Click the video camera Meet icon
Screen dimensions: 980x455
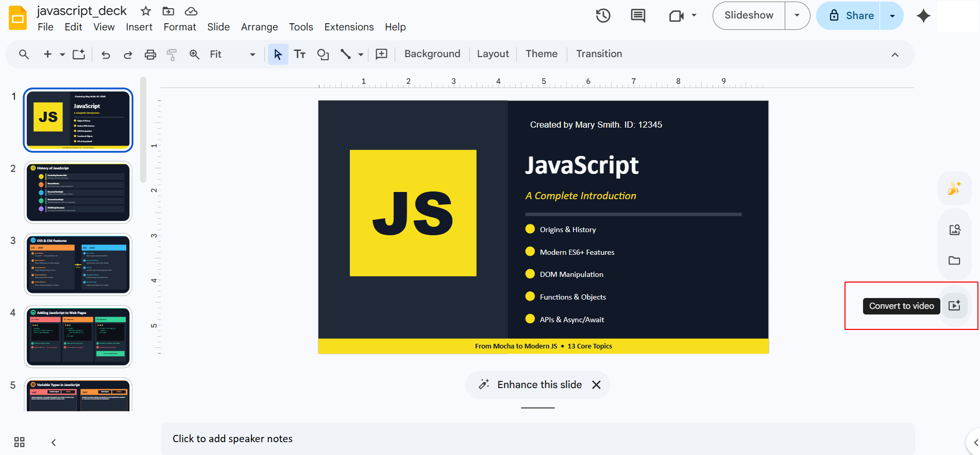point(677,16)
